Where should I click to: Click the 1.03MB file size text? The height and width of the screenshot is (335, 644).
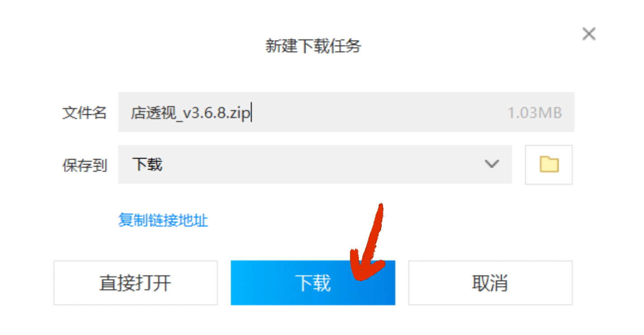coord(535,113)
